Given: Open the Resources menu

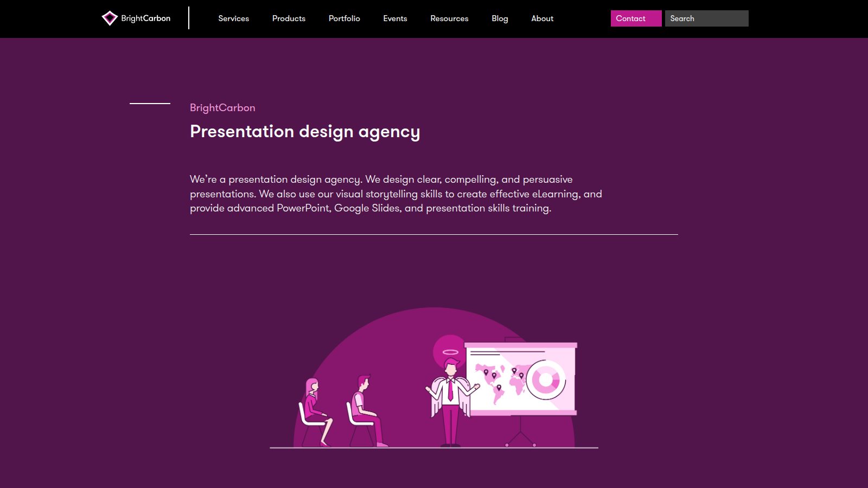Looking at the screenshot, I should click(449, 18).
